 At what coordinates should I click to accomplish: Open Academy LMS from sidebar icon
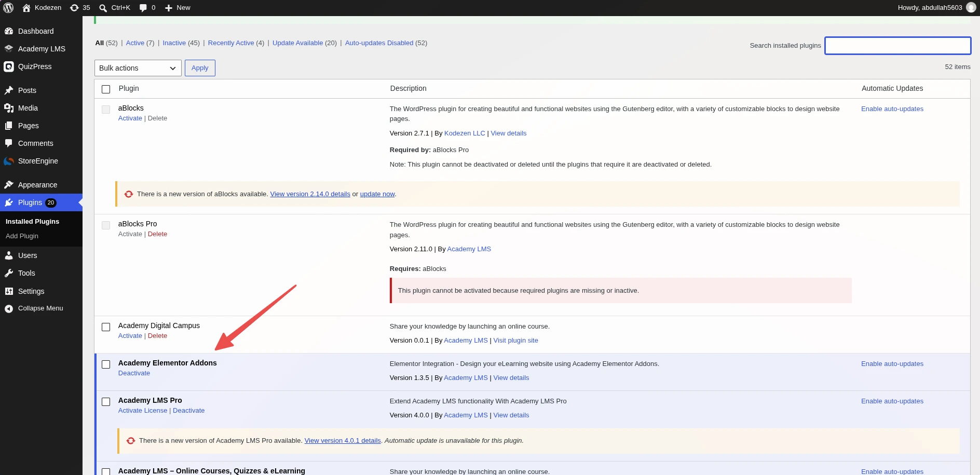coord(9,49)
